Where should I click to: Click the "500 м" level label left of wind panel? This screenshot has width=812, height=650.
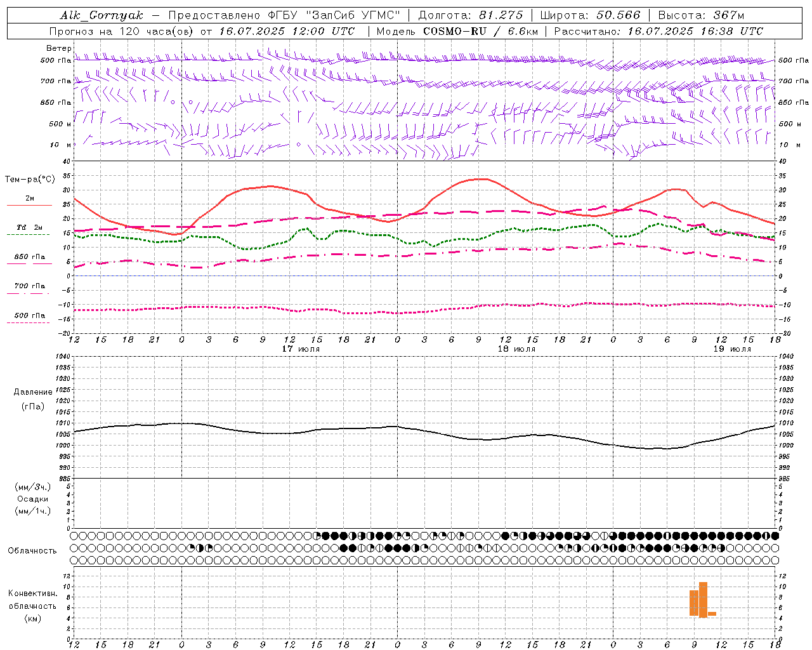pyautogui.click(x=60, y=124)
